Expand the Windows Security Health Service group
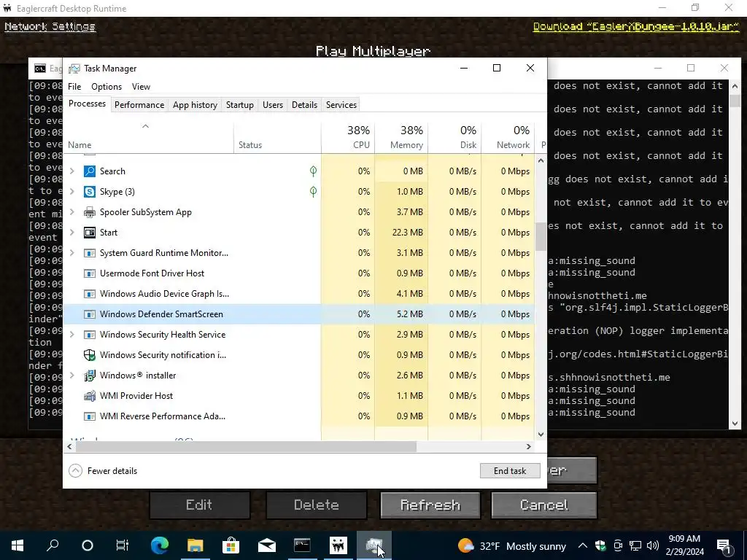Image resolution: width=747 pixels, height=560 pixels. [x=72, y=334]
